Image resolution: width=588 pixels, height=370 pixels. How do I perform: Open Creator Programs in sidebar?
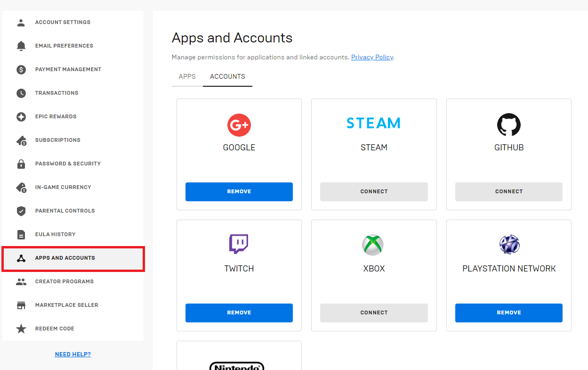pos(64,281)
